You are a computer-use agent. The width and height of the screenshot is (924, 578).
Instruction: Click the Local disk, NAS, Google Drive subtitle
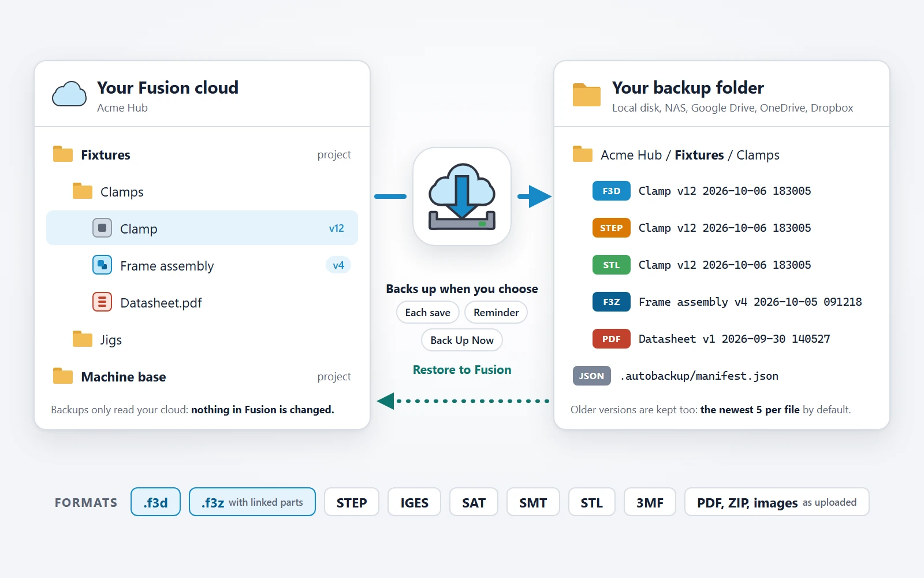pos(732,108)
